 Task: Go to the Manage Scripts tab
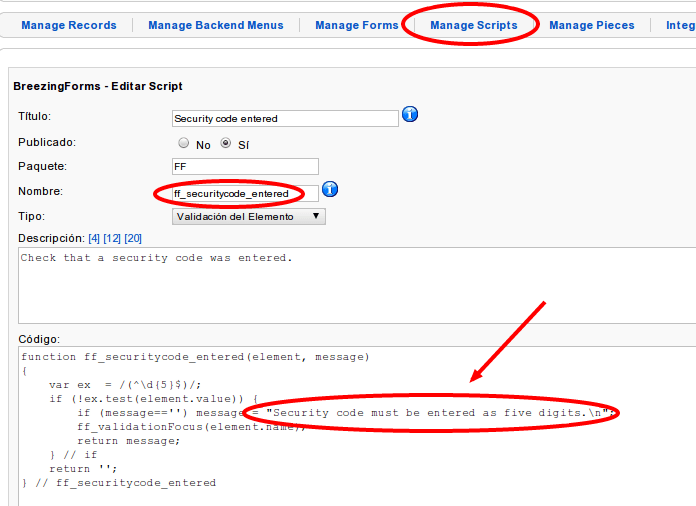[474, 25]
